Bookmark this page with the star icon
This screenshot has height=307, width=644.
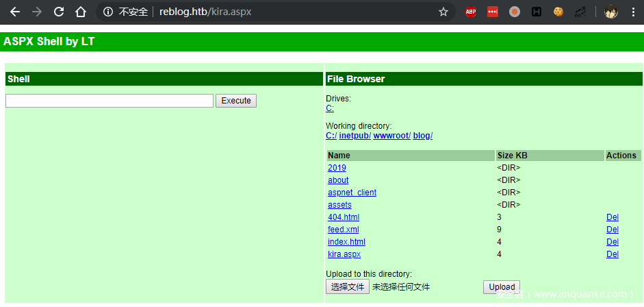click(443, 12)
